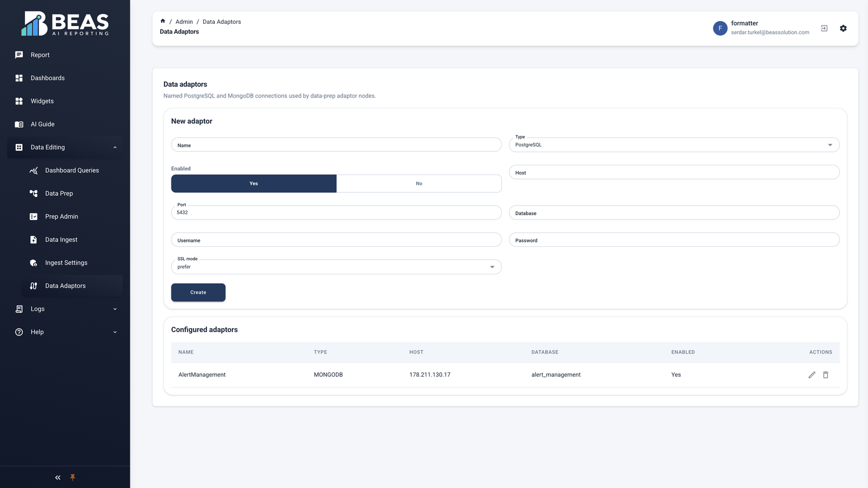The height and width of the screenshot is (488, 868).
Task: Go to home via breadcrumb icon
Action: click(x=163, y=21)
